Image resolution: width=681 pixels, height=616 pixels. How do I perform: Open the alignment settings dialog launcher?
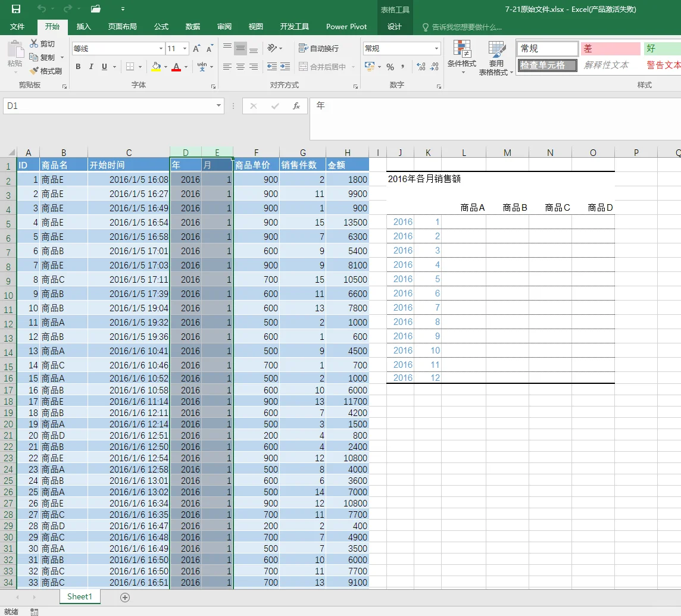356,87
